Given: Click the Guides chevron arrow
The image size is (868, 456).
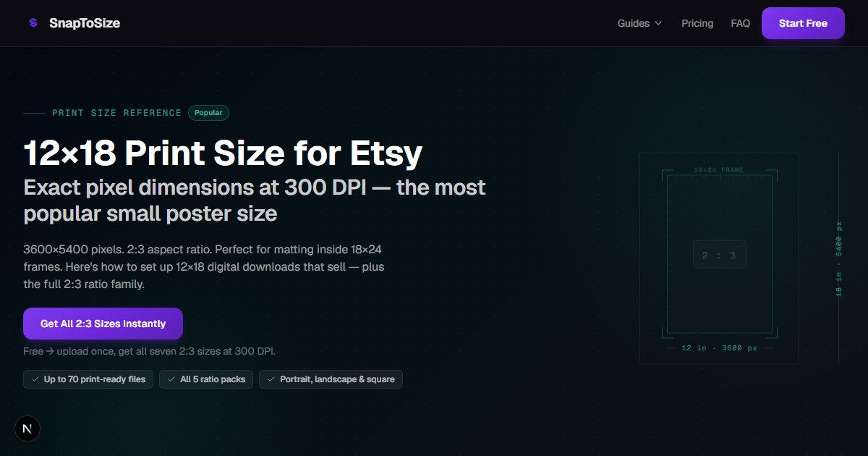Looking at the screenshot, I should tap(658, 23).
